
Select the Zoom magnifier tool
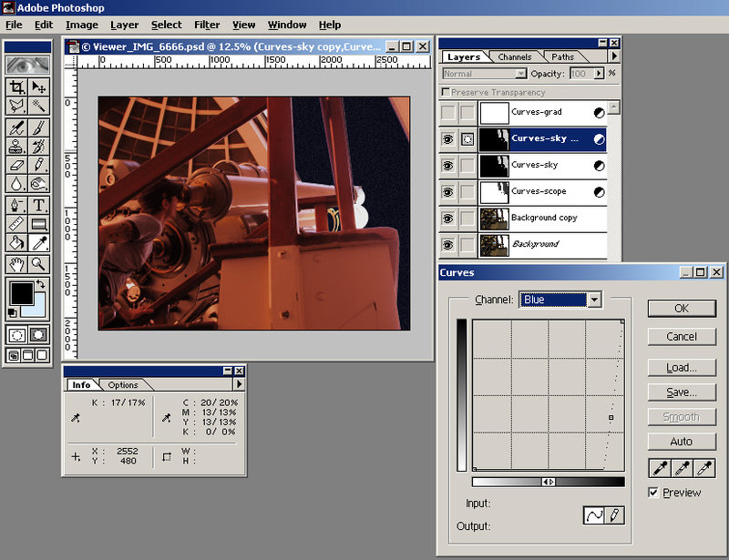click(x=39, y=264)
